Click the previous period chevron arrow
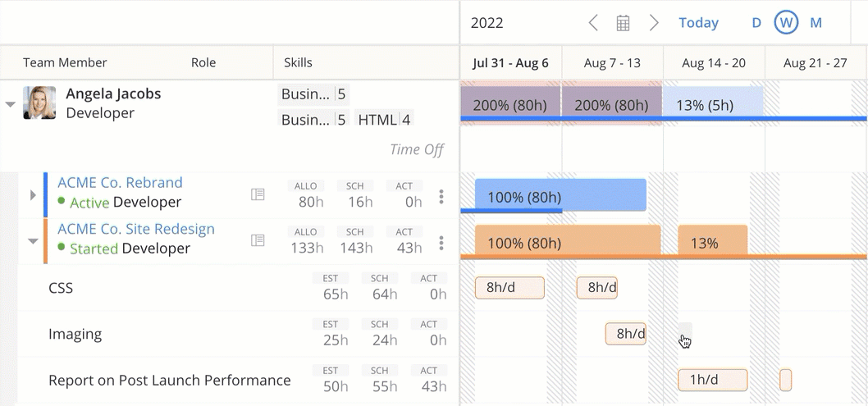 coord(593,23)
